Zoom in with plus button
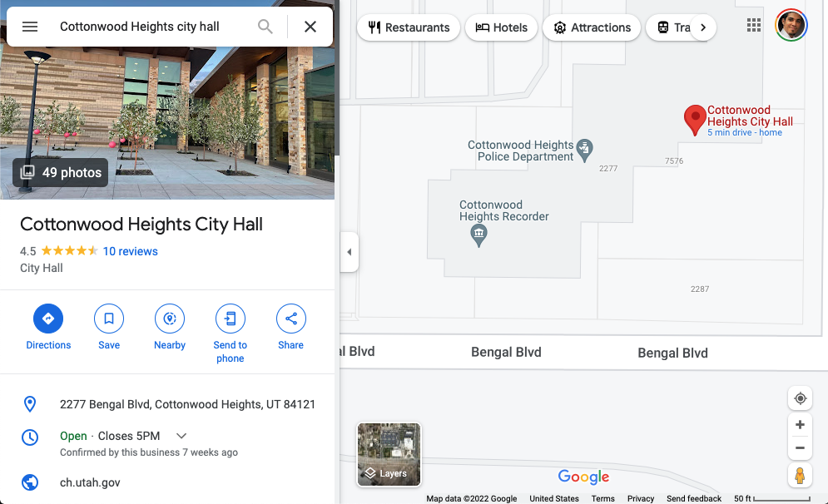 pyautogui.click(x=800, y=424)
